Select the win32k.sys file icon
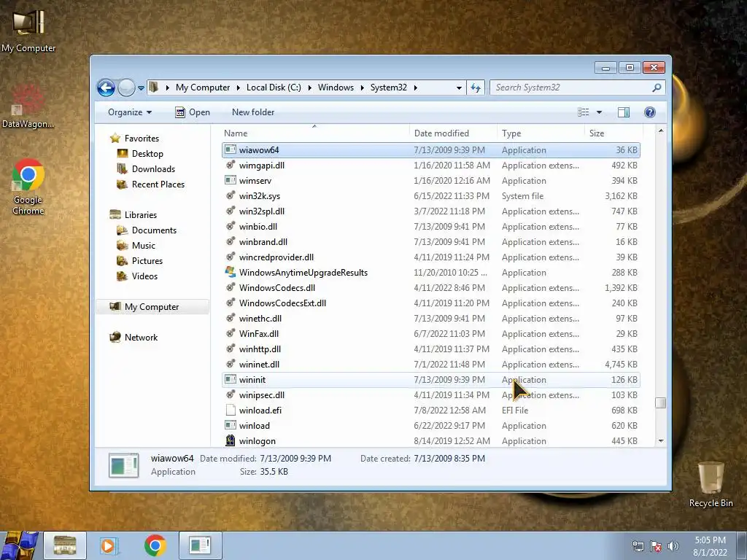 click(231, 195)
